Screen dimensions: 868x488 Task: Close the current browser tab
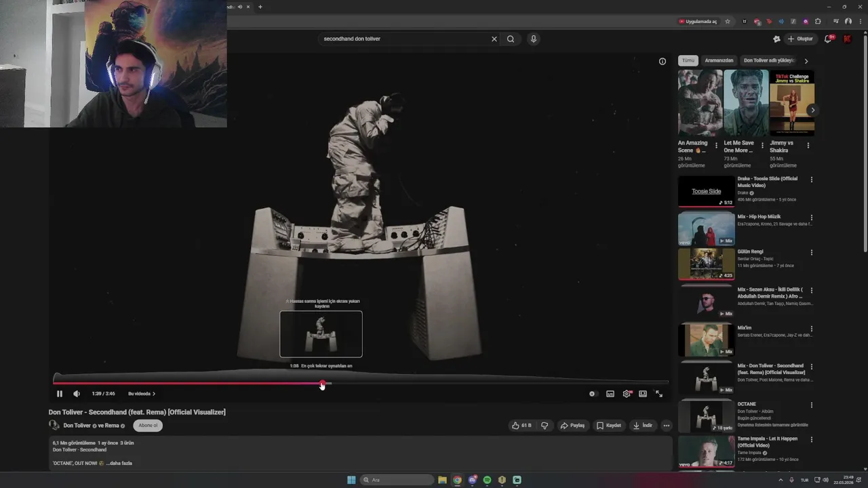click(x=248, y=7)
